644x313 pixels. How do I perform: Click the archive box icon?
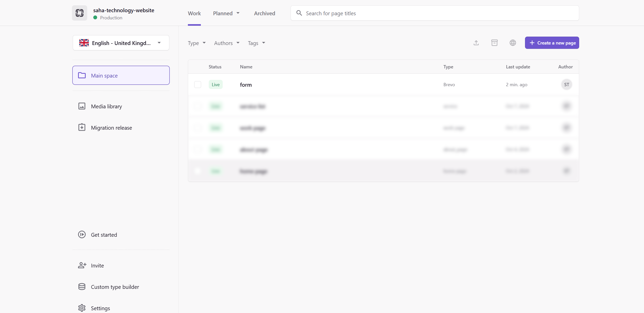[494, 43]
